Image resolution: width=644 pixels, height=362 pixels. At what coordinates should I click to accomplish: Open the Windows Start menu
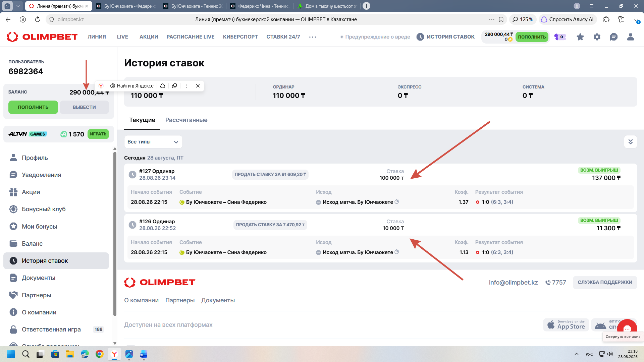click(11, 354)
